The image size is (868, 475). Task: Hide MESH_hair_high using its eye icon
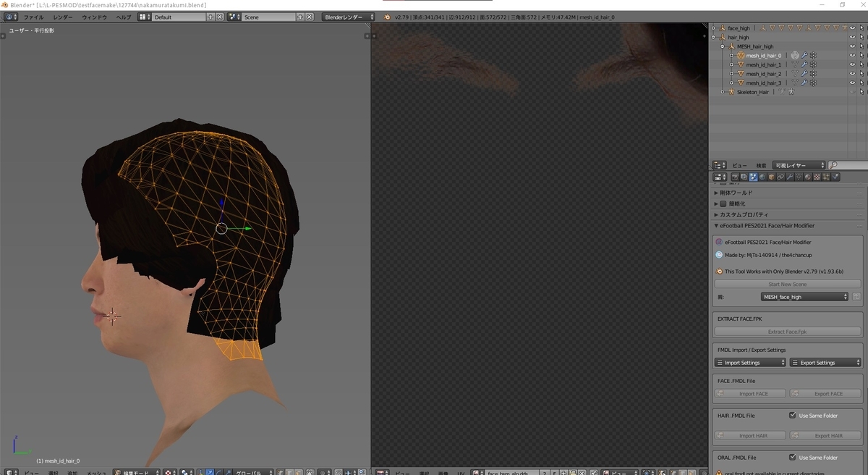coord(852,46)
